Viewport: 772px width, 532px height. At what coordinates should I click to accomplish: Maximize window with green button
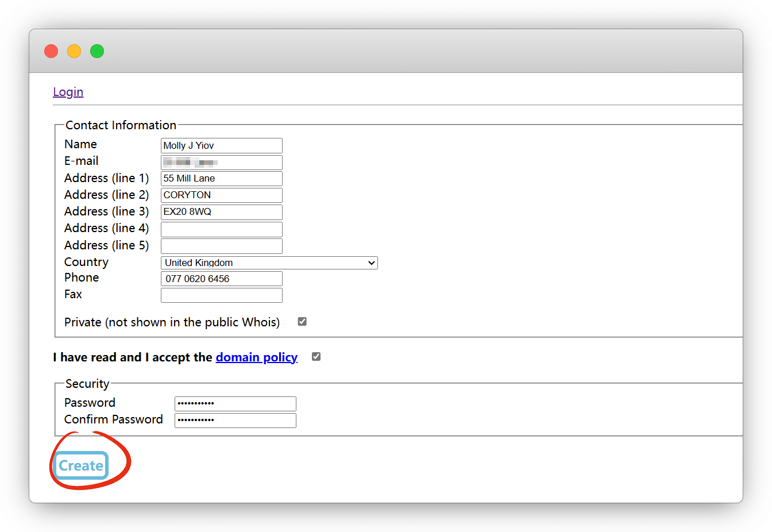coord(97,51)
